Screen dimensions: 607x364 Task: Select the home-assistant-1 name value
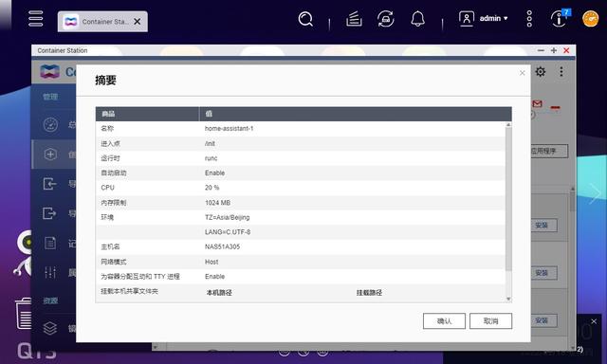(x=230, y=128)
